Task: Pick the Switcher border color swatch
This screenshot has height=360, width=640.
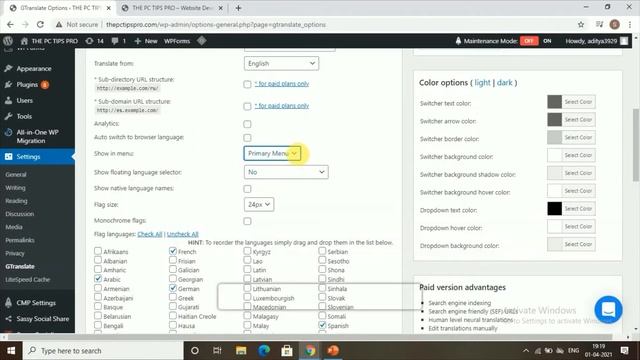Action: [554, 138]
